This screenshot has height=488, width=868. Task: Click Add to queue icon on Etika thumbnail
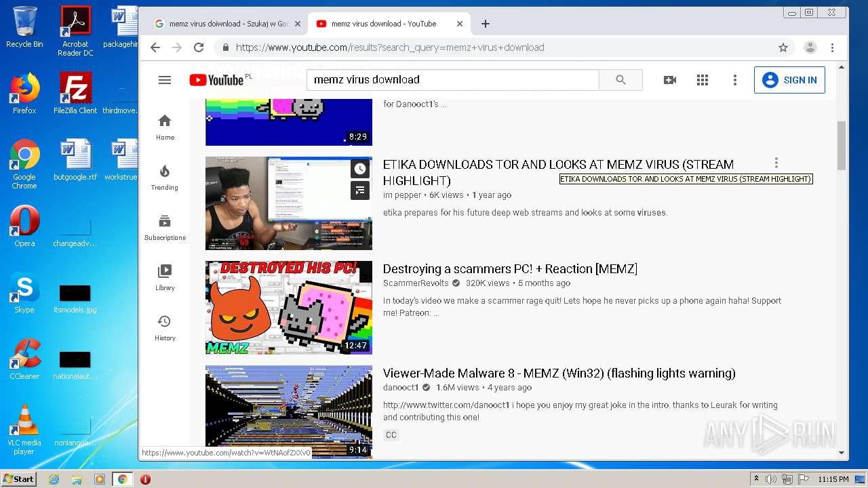pyautogui.click(x=359, y=190)
